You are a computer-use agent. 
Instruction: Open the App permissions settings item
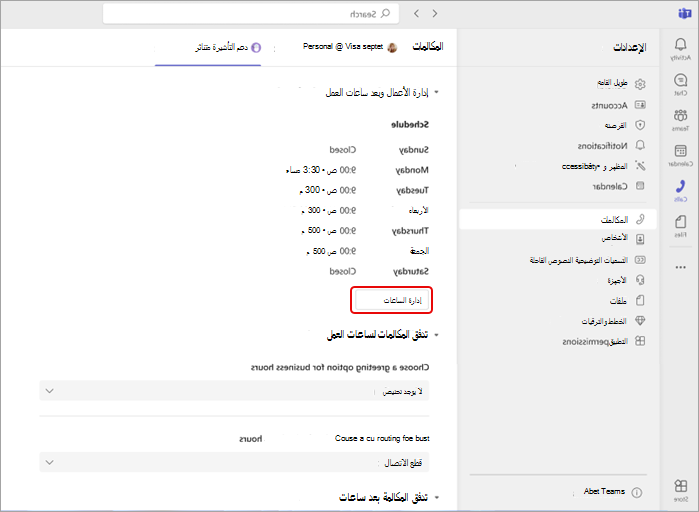[x=604, y=341]
